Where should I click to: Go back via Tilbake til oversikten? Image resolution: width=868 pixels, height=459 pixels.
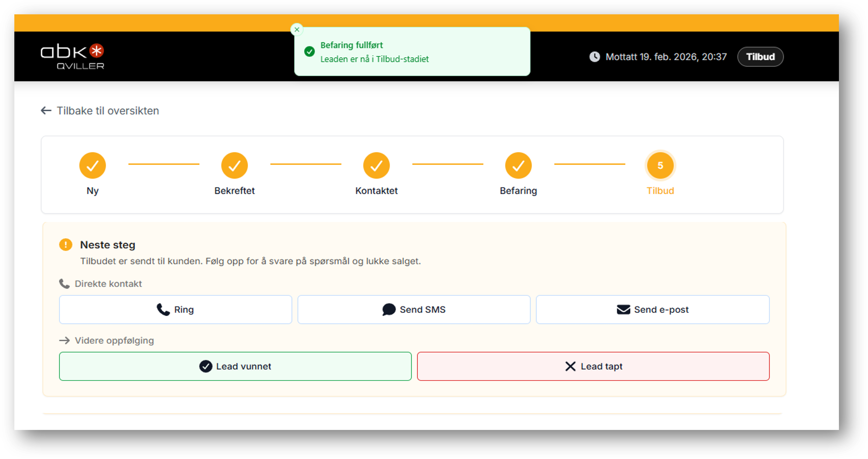pos(108,111)
